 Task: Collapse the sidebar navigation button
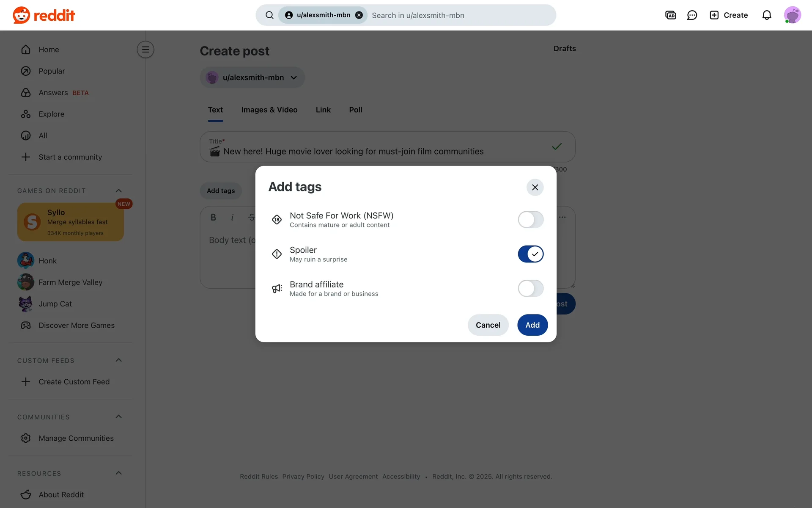tap(145, 50)
